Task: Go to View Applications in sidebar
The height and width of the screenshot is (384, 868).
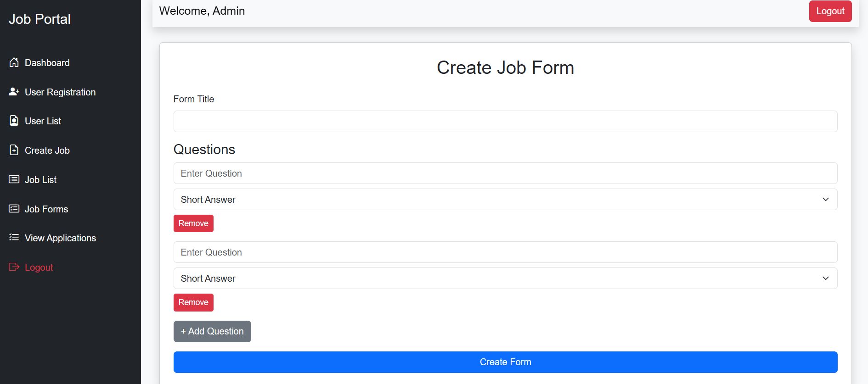Action: (x=60, y=238)
